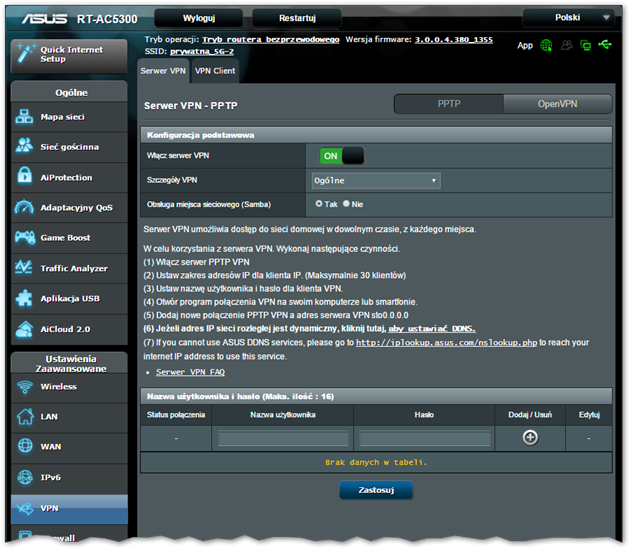Open Traffic Analyzer chart icon
Image resolution: width=630 pixels, height=550 pixels.
24,267
